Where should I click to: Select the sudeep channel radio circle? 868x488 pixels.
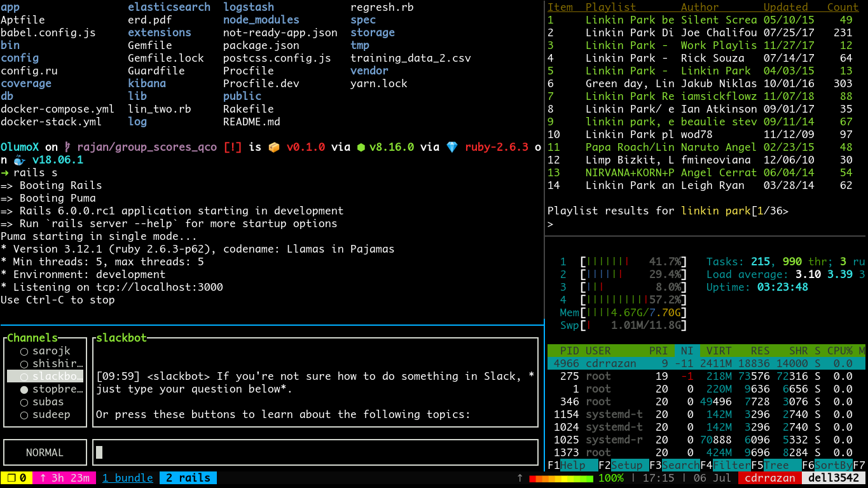pyautogui.click(x=24, y=415)
